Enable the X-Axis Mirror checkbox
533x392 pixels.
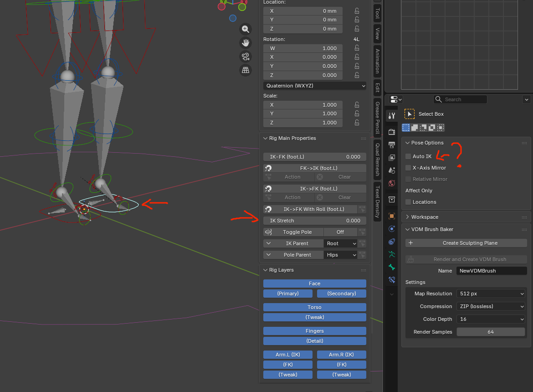point(408,168)
